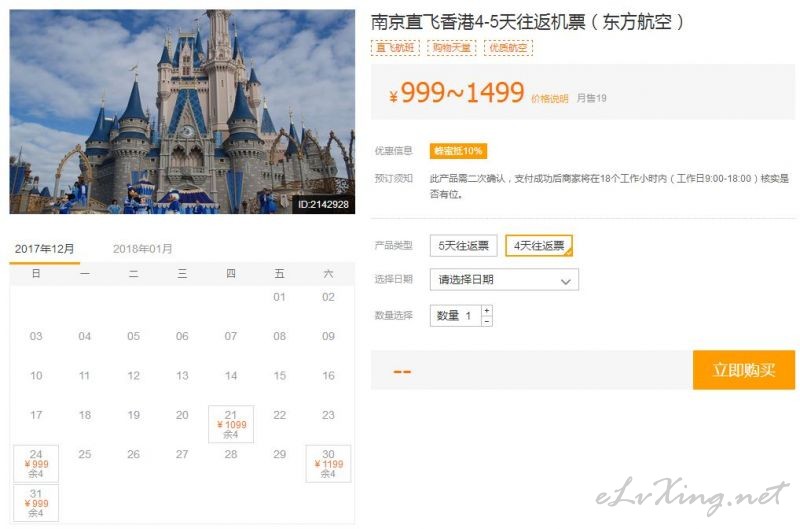Click the 立即购买 buy now button
Viewport: 800px width, 529px height.
[x=744, y=370]
